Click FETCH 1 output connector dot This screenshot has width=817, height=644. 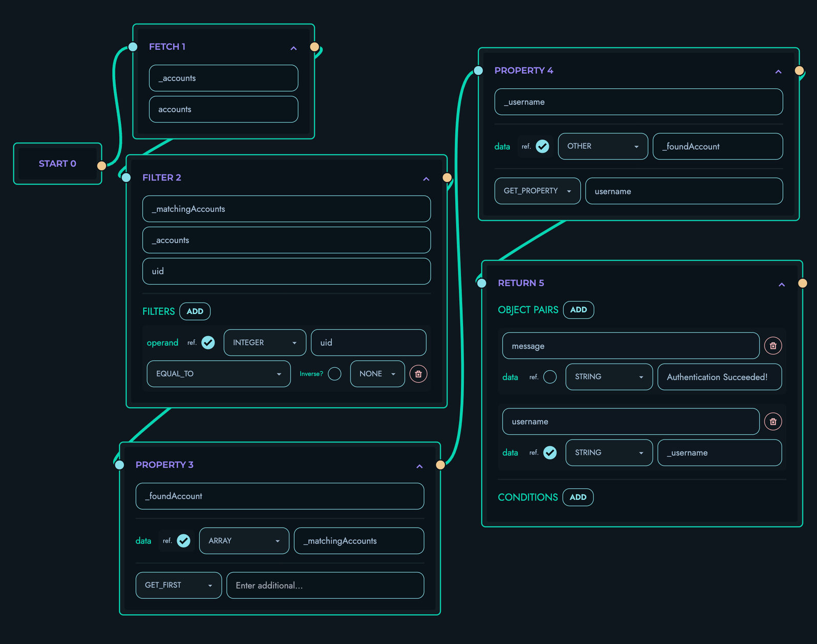[315, 47]
